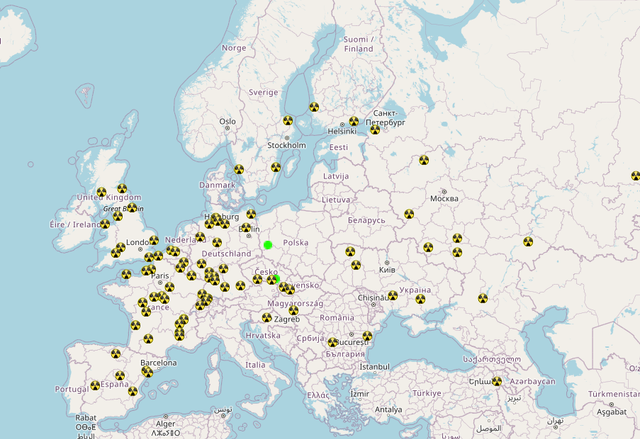Click the İzmir city label
The width and height of the screenshot is (640, 439).
pyautogui.click(x=360, y=394)
